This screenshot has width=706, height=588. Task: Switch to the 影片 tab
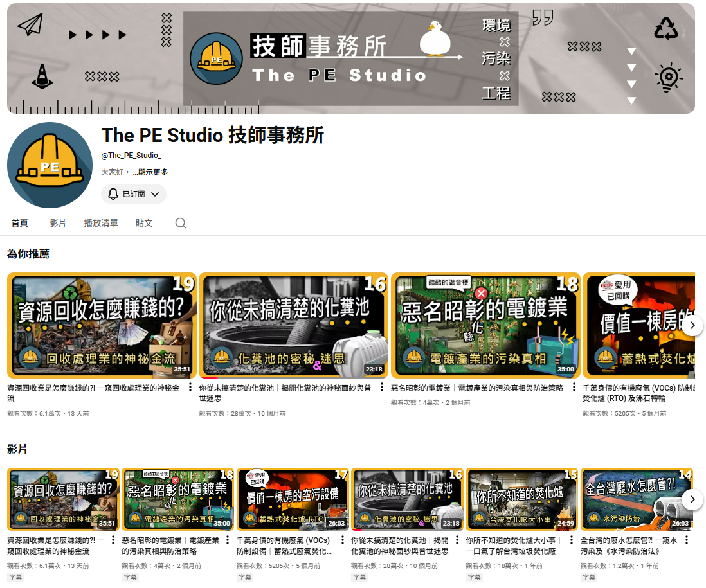pyautogui.click(x=58, y=223)
